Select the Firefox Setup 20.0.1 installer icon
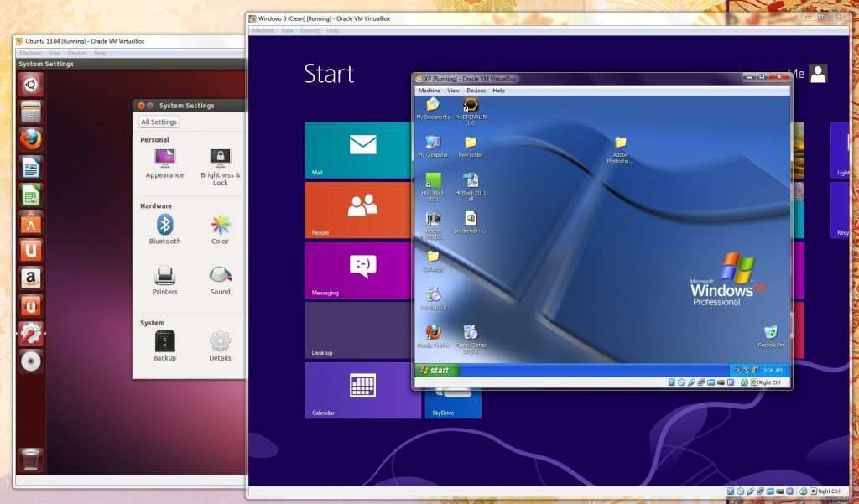 471,339
